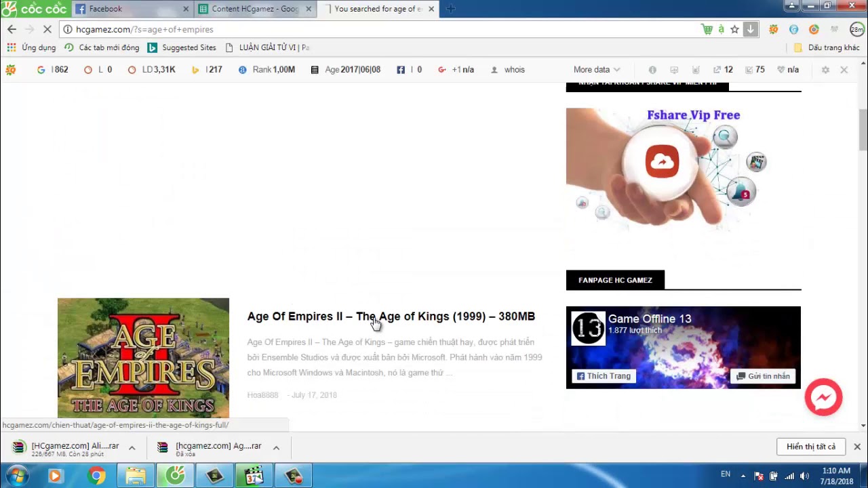Open the [hcgamez.com] Ag....rar download item
Viewport: 868px width, 488px height.
pos(210,447)
